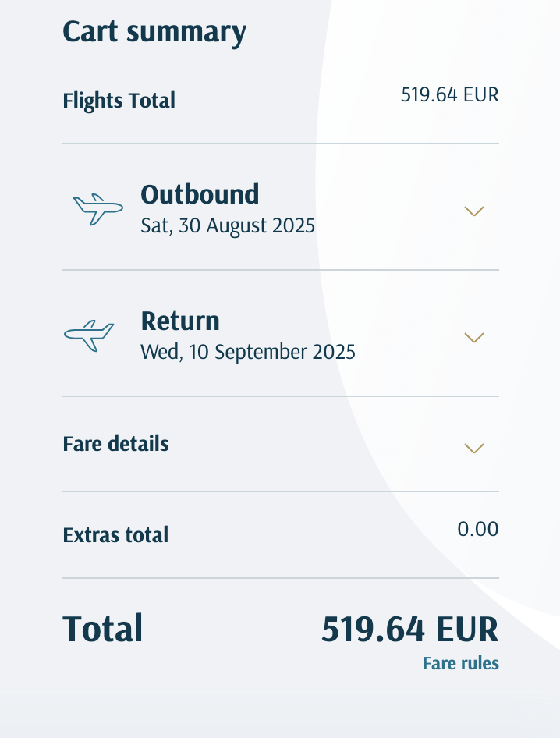Screen dimensions: 560x738
Task: Expand the Fare details chevron
Action: [474, 448]
